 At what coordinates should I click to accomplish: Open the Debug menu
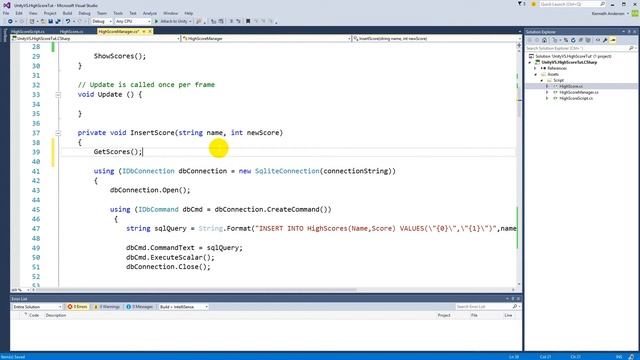pos(84,13)
